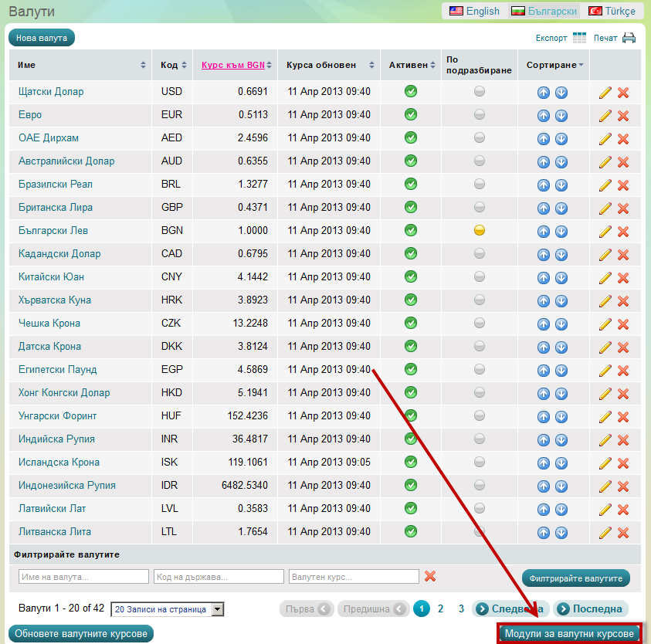This screenshot has width=651, height=644.
Task: Clear the currency filters with red X
Action: [x=430, y=576]
